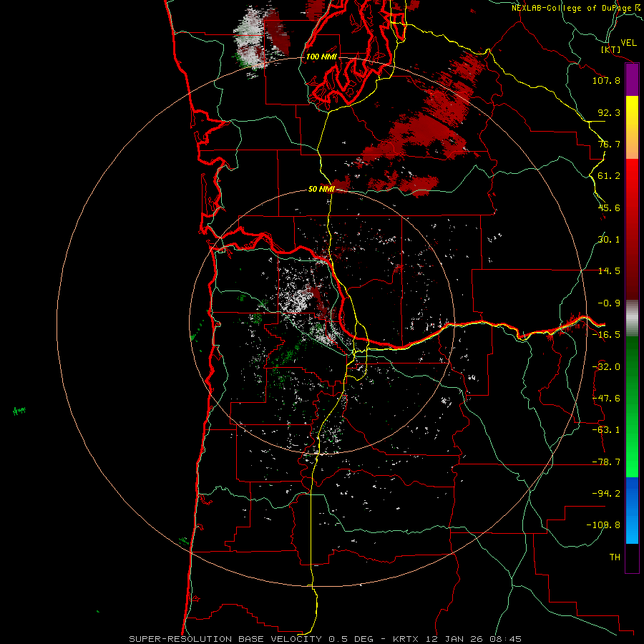Click the NEXLAB-College of DuPage title text

click(572, 8)
